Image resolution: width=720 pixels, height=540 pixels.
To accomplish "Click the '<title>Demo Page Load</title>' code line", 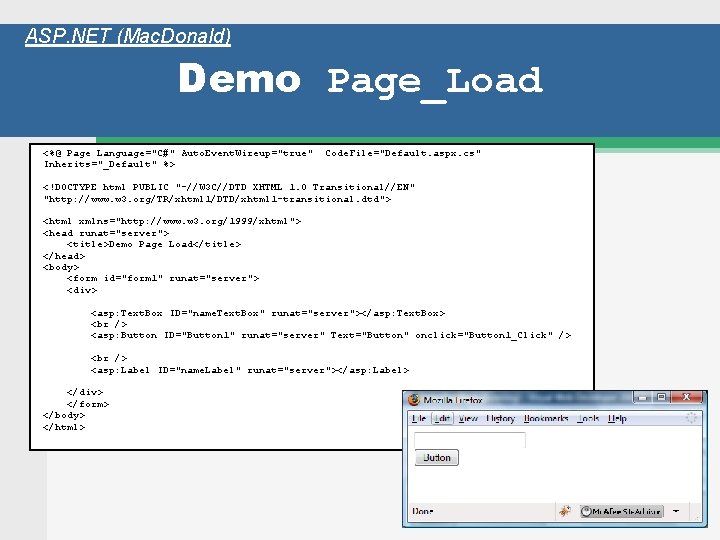I will [154, 244].
